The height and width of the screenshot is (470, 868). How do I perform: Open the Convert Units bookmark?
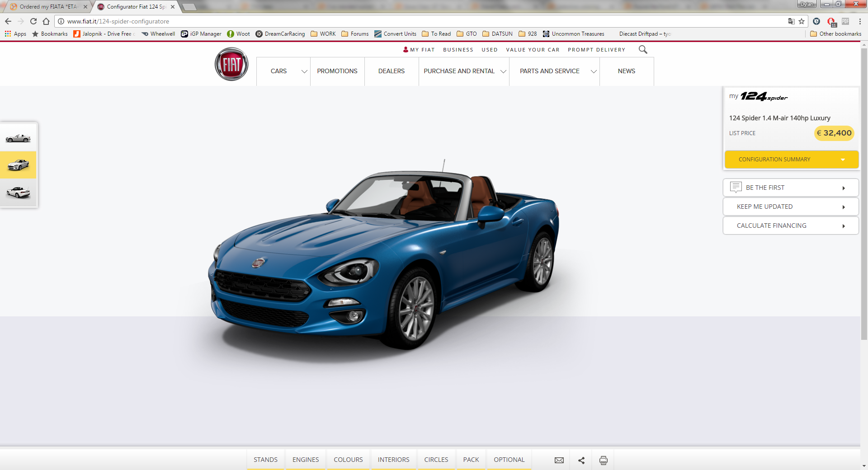coord(396,34)
